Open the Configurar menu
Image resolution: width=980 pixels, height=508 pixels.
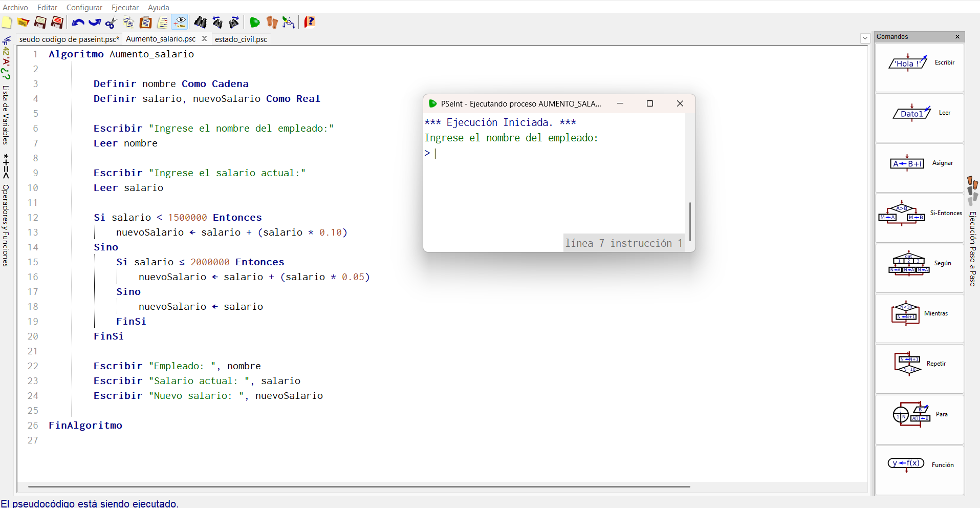84,8
